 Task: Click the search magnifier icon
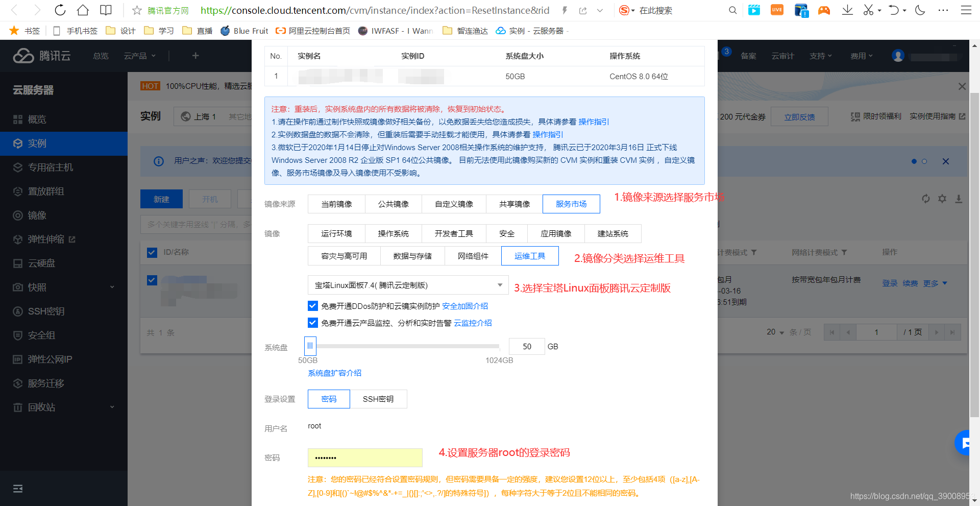click(x=732, y=10)
